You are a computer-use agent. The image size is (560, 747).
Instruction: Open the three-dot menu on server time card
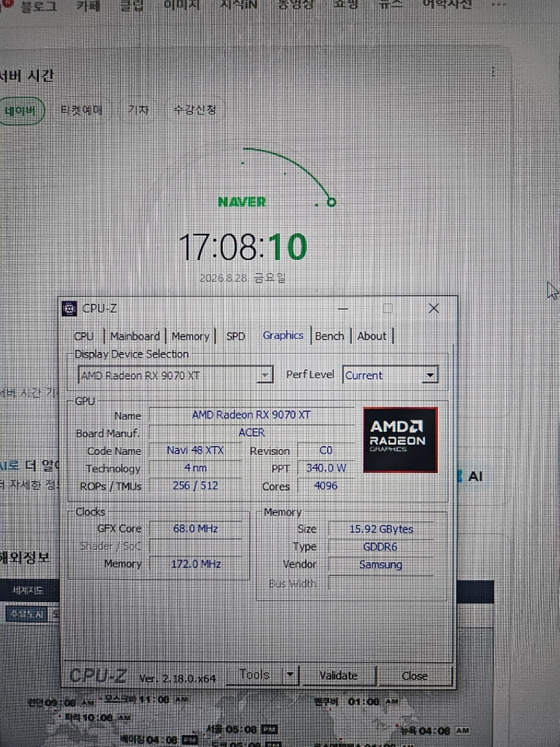click(493, 72)
